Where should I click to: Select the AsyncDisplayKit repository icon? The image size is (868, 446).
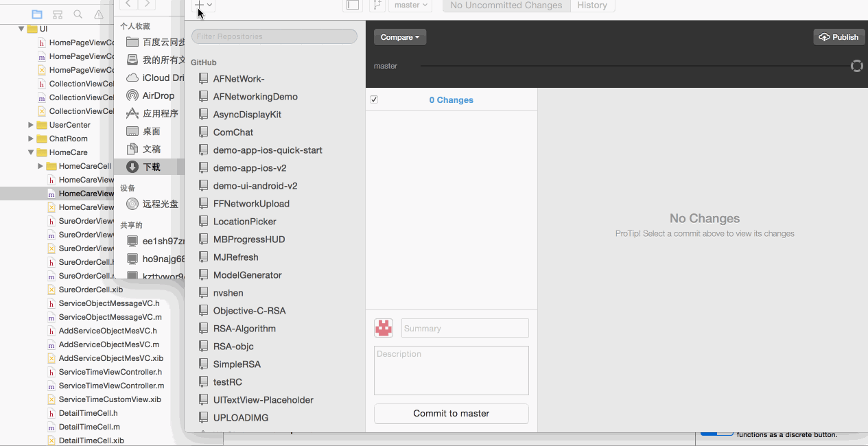(203, 115)
